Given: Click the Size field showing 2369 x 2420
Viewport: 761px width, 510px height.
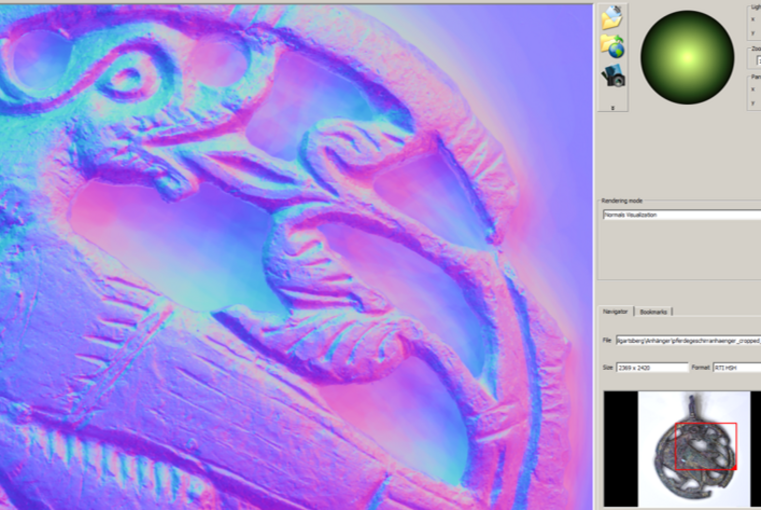Looking at the screenshot, I should 652,368.
